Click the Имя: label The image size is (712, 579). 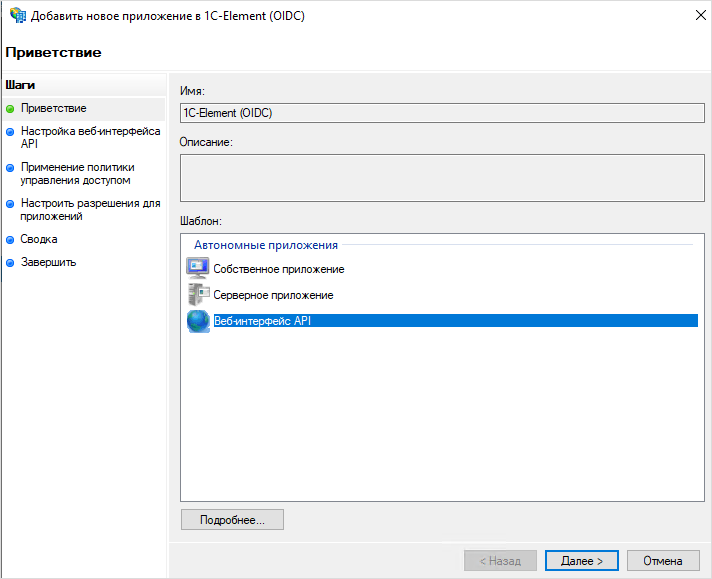pos(193,91)
